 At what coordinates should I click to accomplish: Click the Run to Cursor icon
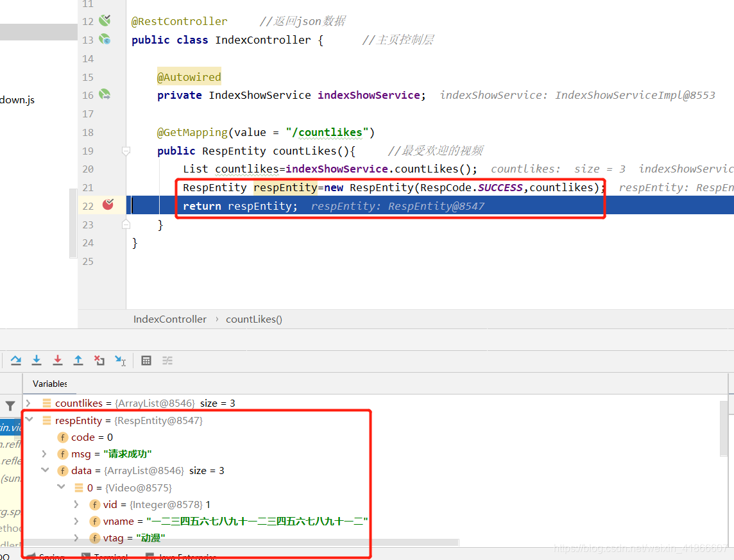121,361
